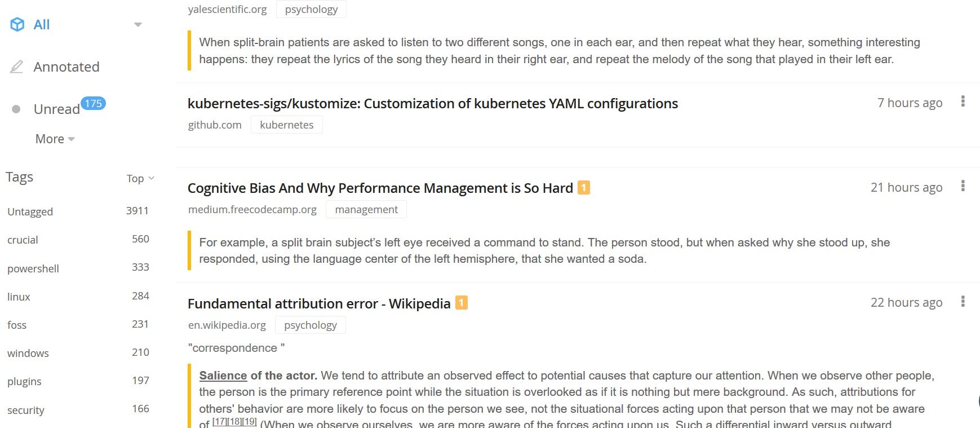Image resolution: width=980 pixels, height=428 pixels.
Task: Open the yalescientific.org source link
Action: [227, 9]
